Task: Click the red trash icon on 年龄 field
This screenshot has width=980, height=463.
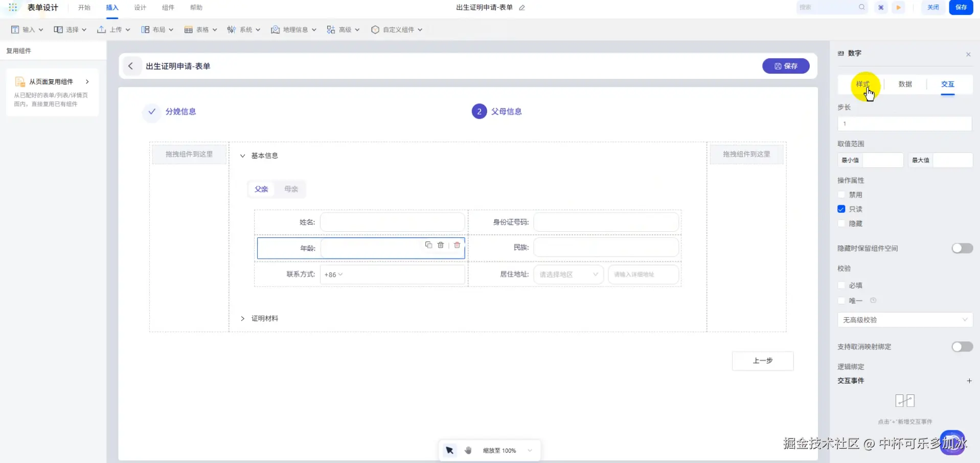Action: tap(457, 245)
